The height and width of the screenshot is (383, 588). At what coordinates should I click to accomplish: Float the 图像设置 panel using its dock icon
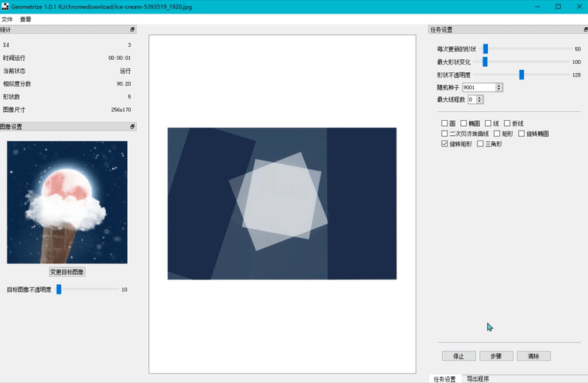(x=132, y=127)
